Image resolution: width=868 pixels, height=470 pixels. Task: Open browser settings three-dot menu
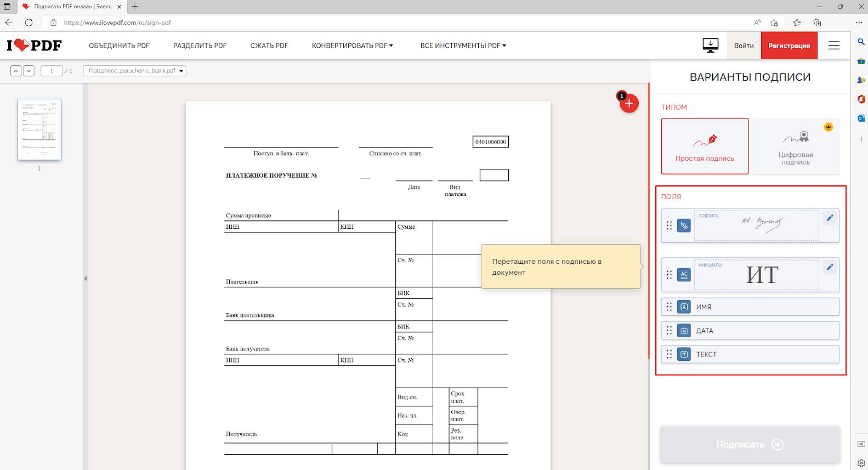[859, 22]
